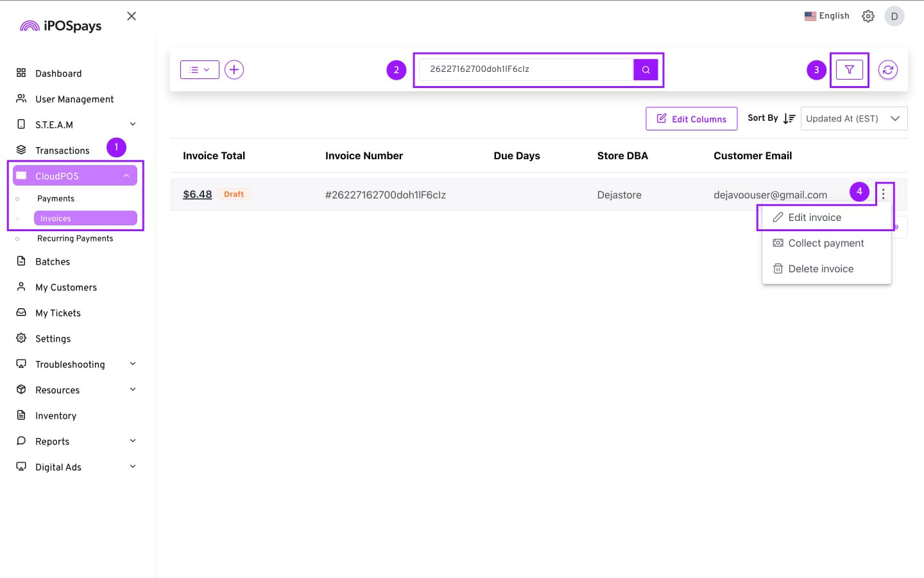Open the filter funnel icon
This screenshot has width=924, height=578.
coord(849,69)
